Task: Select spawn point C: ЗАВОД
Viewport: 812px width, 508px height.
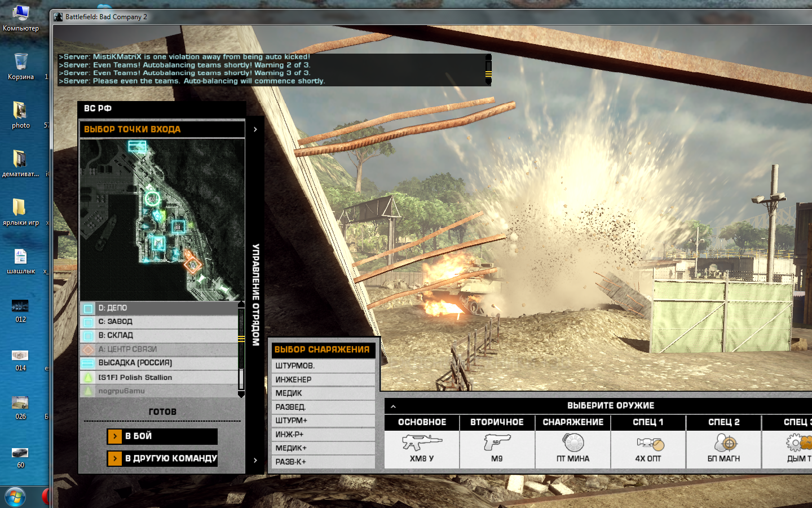Action: (159, 322)
